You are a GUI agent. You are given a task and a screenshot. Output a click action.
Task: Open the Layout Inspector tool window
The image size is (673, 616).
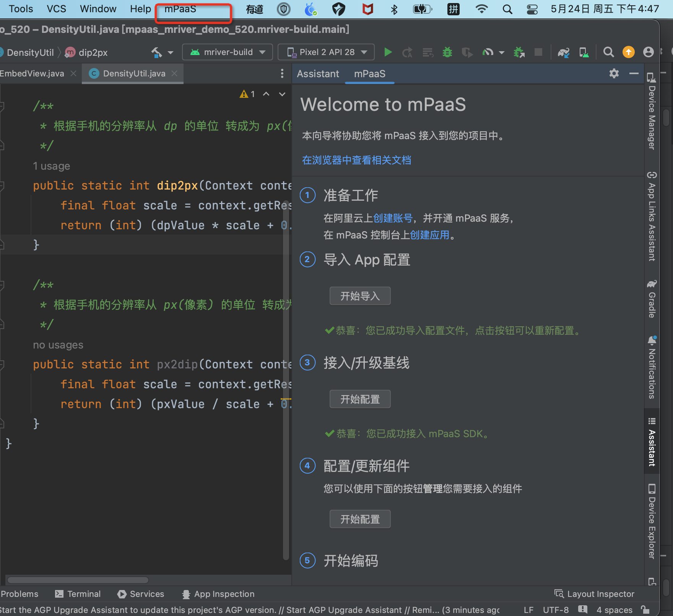[x=595, y=594]
